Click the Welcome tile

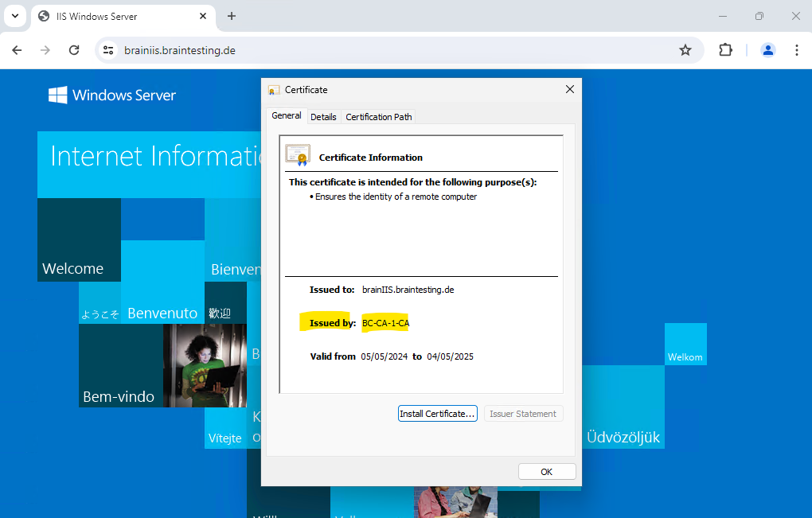[x=80, y=240]
